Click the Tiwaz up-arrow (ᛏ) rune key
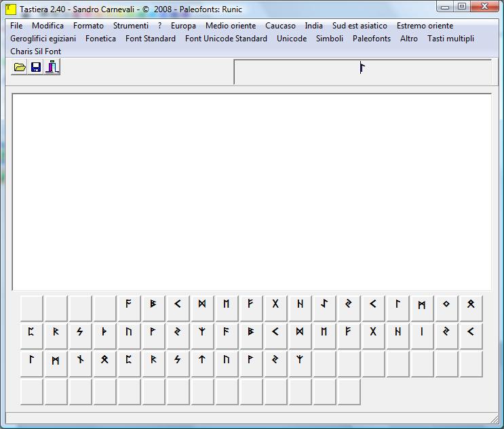This screenshot has height=429, width=504. point(202,364)
